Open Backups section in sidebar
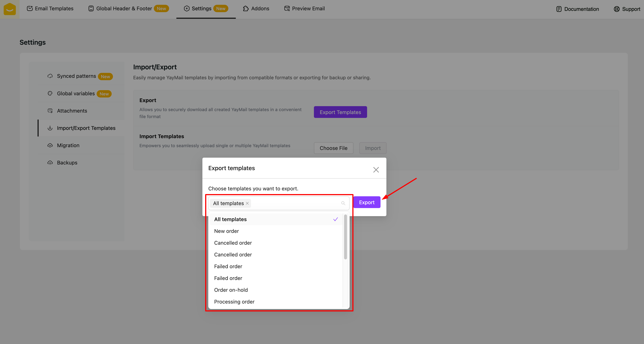This screenshot has width=644, height=344. coord(67,162)
